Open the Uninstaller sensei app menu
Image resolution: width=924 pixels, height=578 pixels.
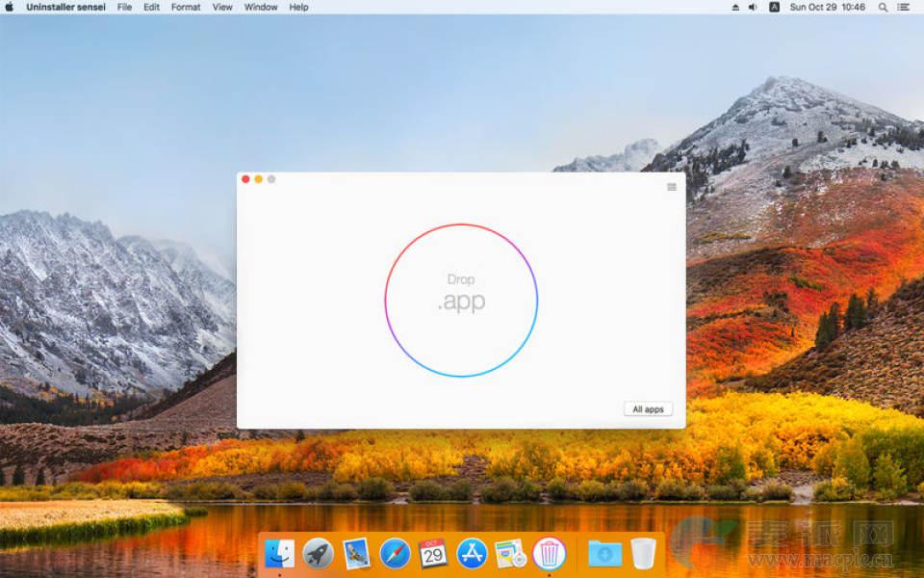point(65,7)
